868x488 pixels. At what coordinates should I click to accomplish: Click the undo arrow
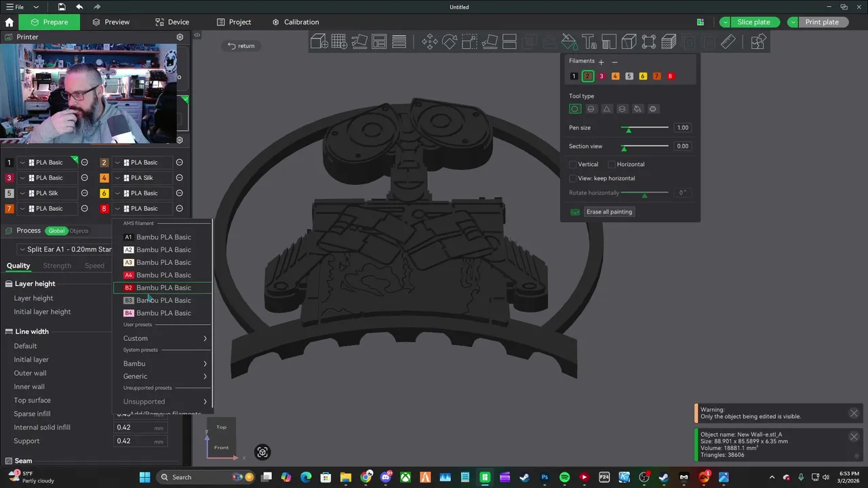point(79,7)
